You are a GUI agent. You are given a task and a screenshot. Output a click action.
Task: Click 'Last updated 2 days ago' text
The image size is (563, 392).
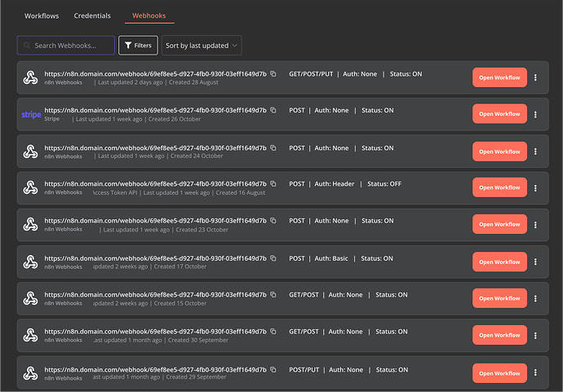131,82
